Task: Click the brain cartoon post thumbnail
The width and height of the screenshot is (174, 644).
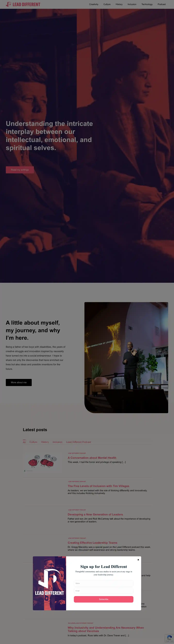Action: point(42,462)
